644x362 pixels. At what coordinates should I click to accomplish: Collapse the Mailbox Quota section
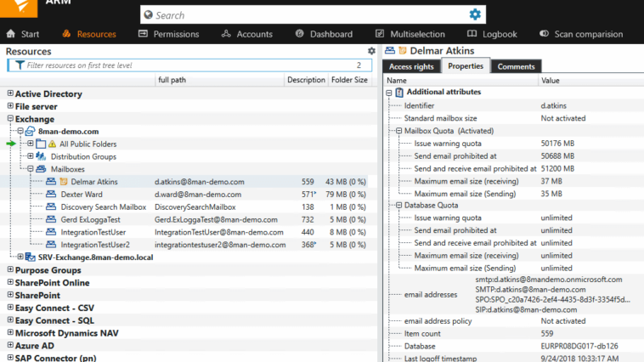pyautogui.click(x=398, y=131)
